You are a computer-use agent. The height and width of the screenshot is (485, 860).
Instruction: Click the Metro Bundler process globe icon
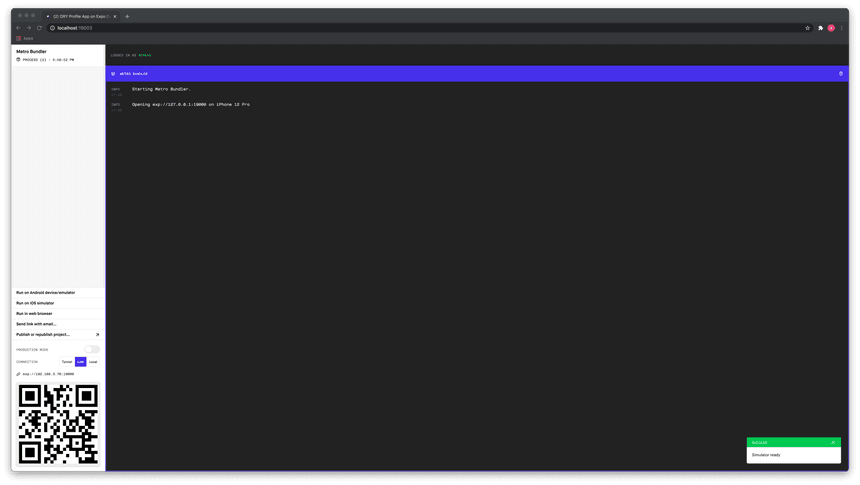pos(18,59)
